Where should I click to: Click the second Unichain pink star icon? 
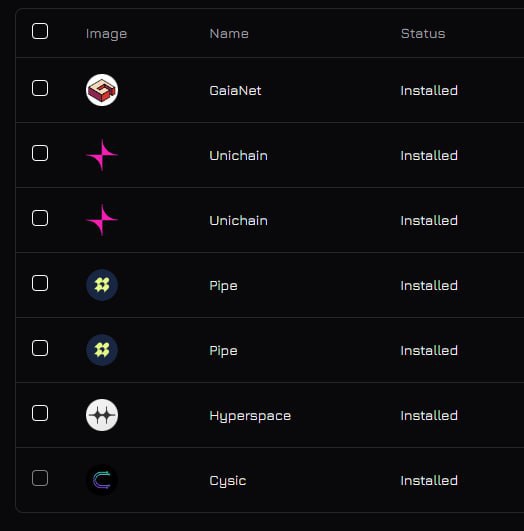tap(102, 220)
